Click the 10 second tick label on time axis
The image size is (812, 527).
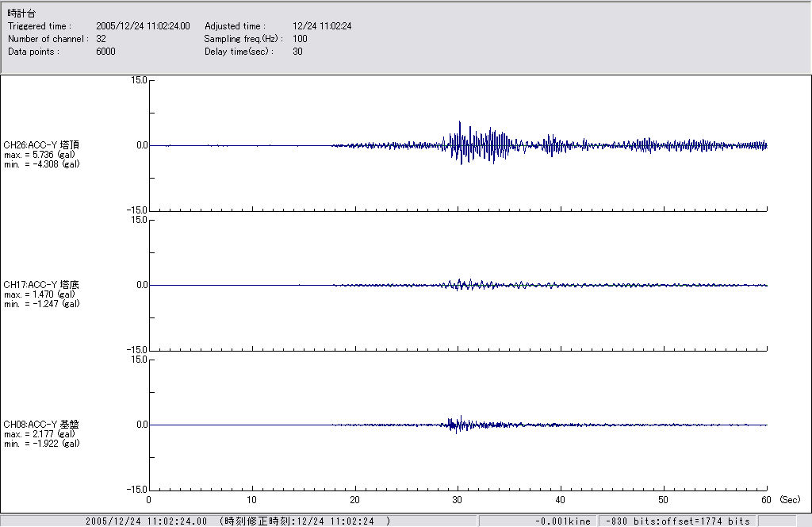[251, 500]
